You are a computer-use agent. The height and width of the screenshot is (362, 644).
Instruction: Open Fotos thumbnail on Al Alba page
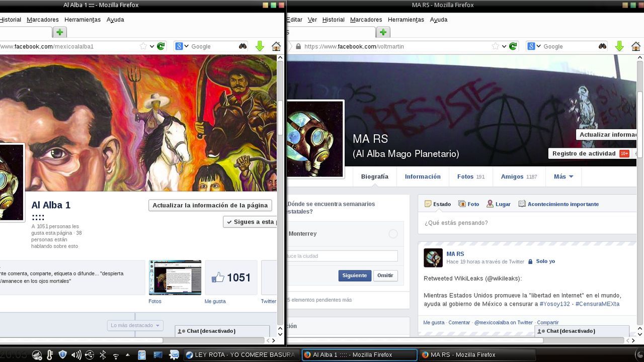(x=175, y=278)
